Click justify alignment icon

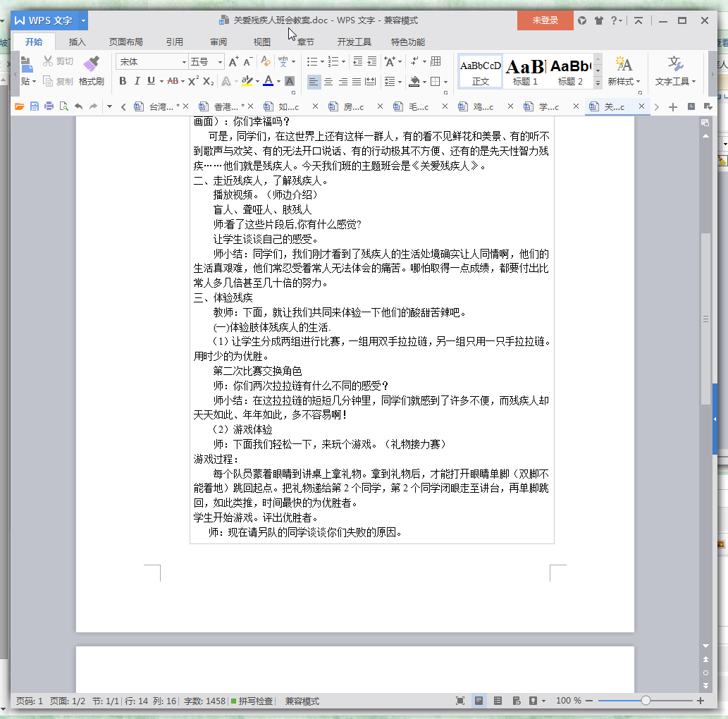click(x=357, y=82)
